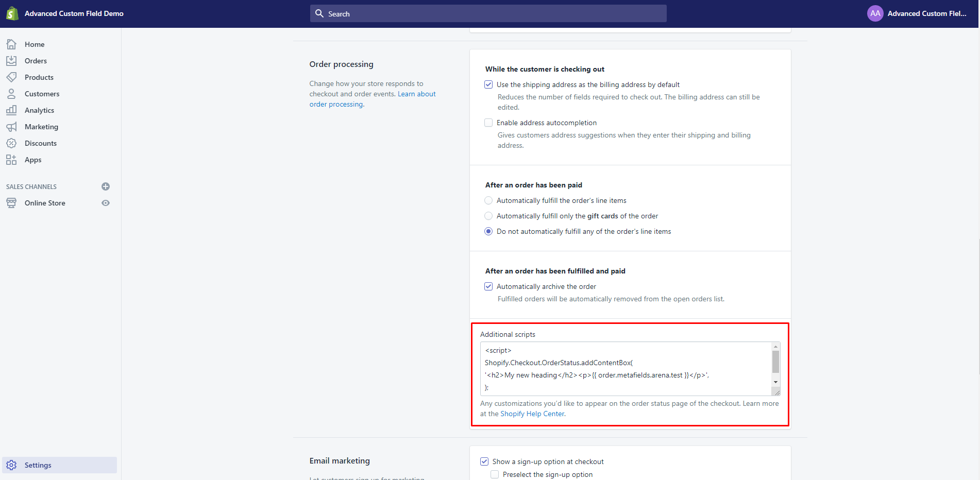980x480 pixels.
Task: Click the Settings gear icon
Action: [x=11, y=465]
